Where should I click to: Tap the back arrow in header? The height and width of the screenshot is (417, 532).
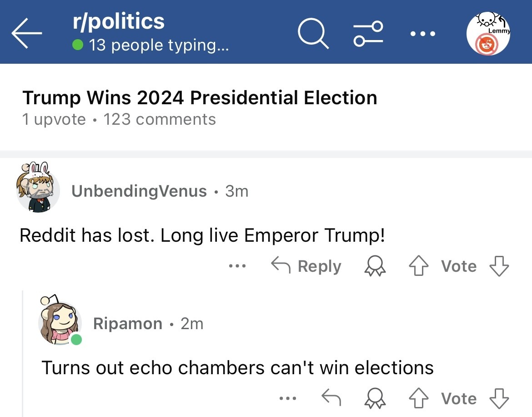click(26, 33)
